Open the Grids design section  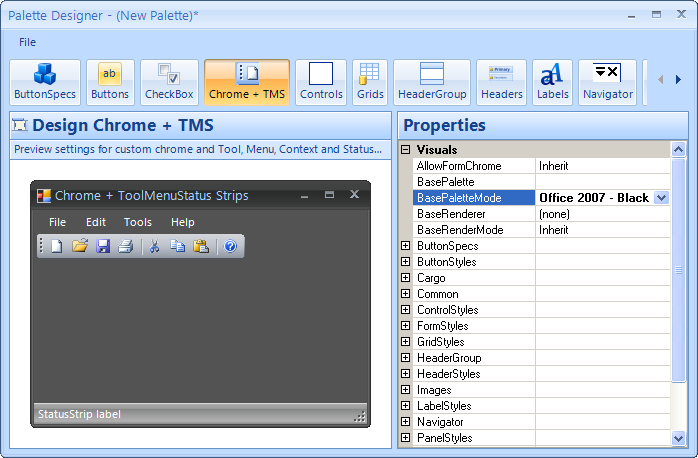click(x=370, y=82)
